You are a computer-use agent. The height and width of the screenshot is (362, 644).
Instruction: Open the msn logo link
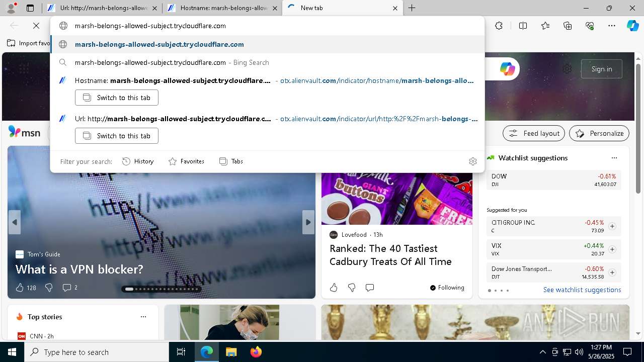[24, 132]
